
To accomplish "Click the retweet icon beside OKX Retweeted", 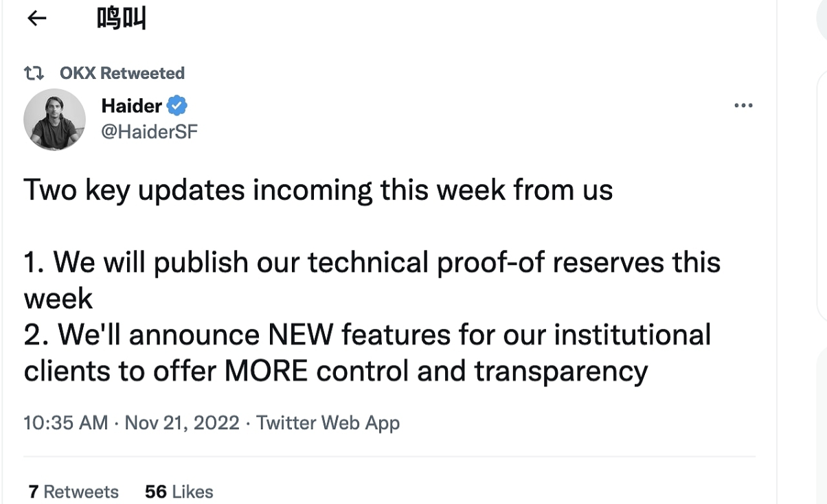I will pos(34,73).
